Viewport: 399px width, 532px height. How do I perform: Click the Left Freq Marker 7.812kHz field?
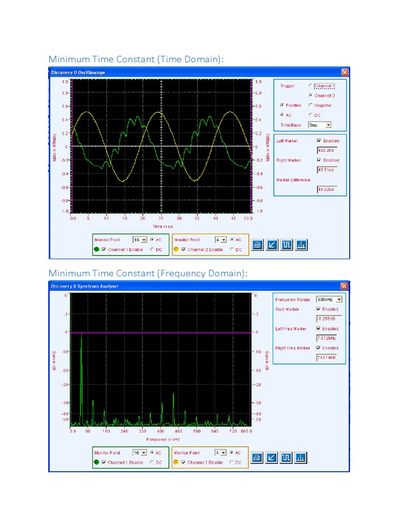click(x=326, y=338)
